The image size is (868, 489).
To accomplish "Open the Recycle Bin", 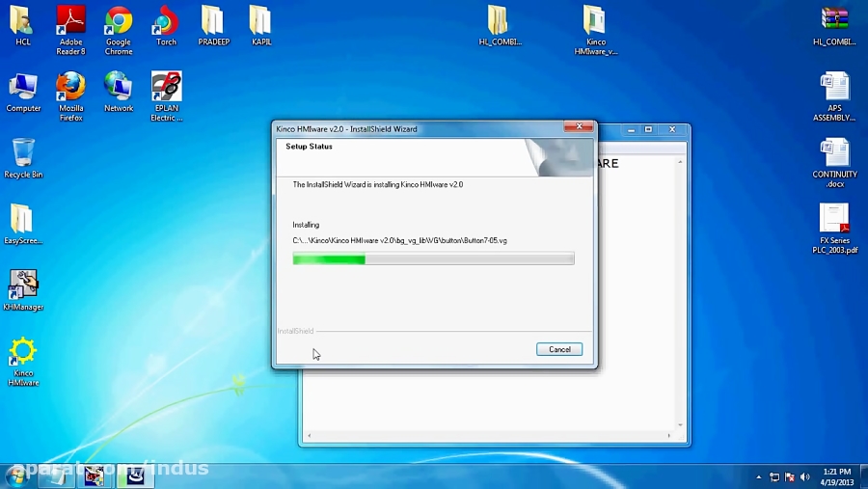I will [23, 158].
